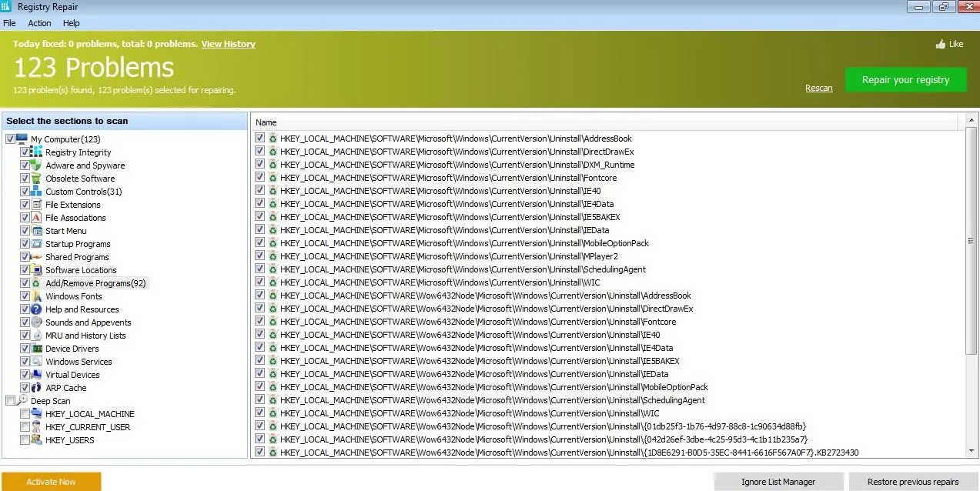This screenshot has width=980, height=491.
Task: Click the gear icon beside the AddressBook entry
Action: point(273,139)
